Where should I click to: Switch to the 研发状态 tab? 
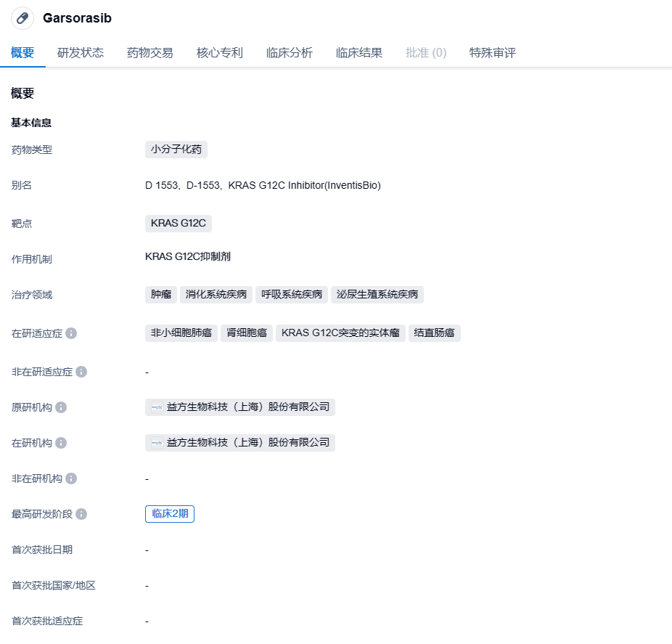81,53
